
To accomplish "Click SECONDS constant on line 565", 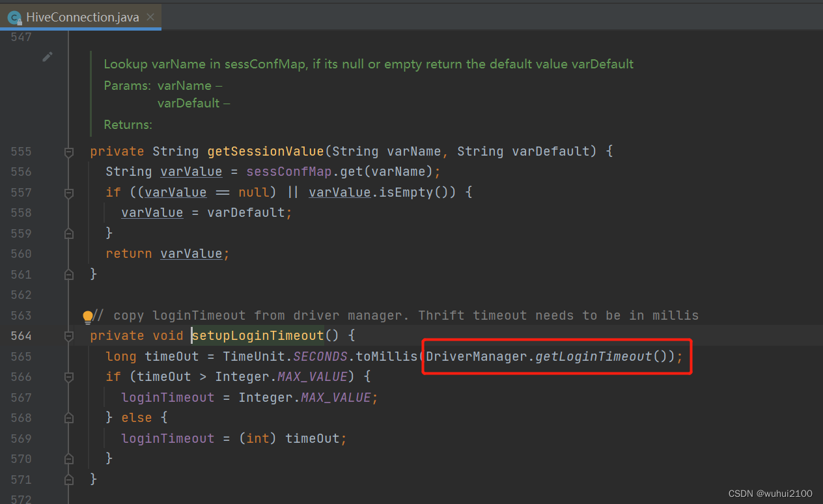I will point(320,356).
